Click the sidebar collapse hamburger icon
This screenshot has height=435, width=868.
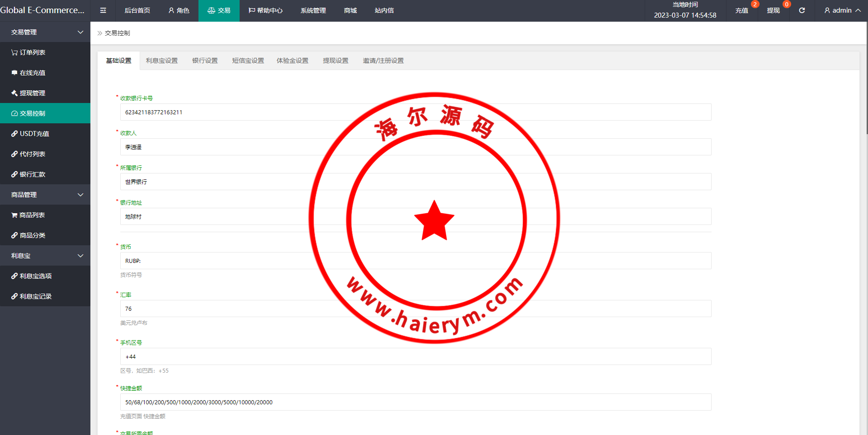pos(103,10)
